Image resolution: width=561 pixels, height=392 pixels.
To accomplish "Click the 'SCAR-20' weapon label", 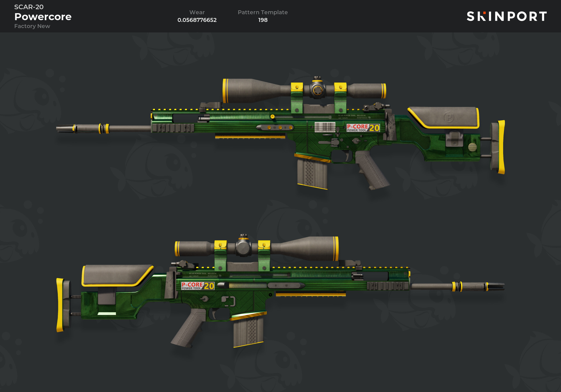I will click(x=29, y=7).
